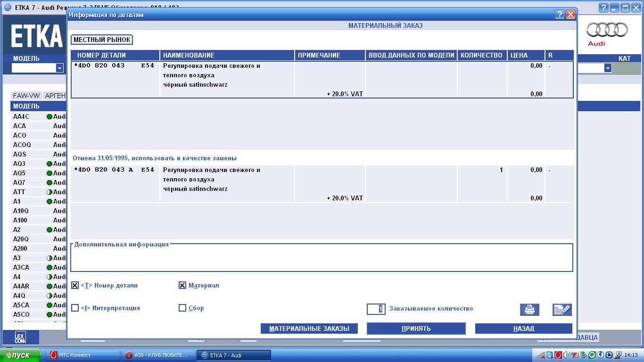Click the printer icon in the dialog
644x362 pixels.
tap(529, 310)
